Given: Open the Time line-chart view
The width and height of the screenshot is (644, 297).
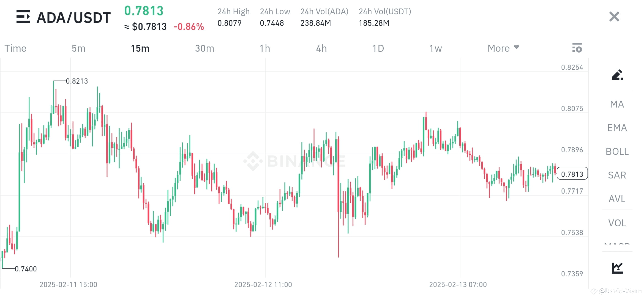Looking at the screenshot, I should tap(15, 48).
